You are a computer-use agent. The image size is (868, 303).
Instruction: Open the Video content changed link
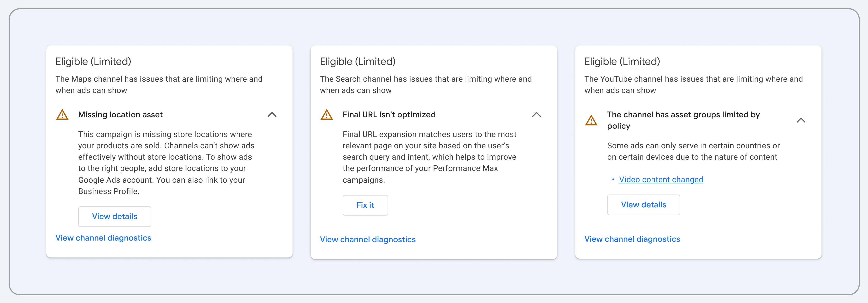(x=661, y=179)
